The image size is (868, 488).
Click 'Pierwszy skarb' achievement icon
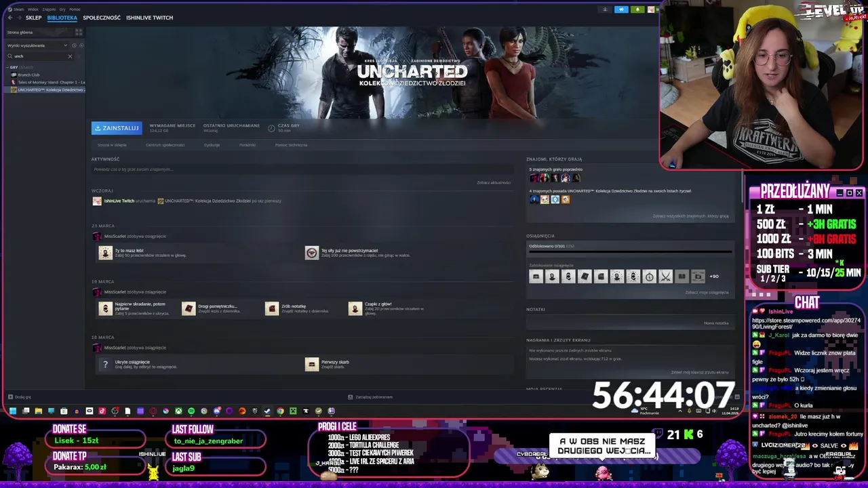point(311,364)
